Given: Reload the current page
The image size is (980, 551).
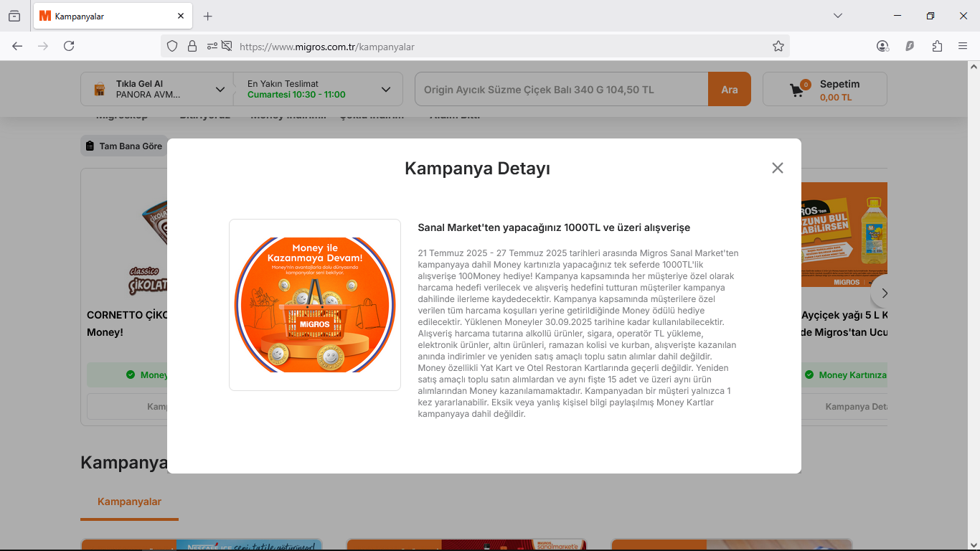Looking at the screenshot, I should pos(69,46).
